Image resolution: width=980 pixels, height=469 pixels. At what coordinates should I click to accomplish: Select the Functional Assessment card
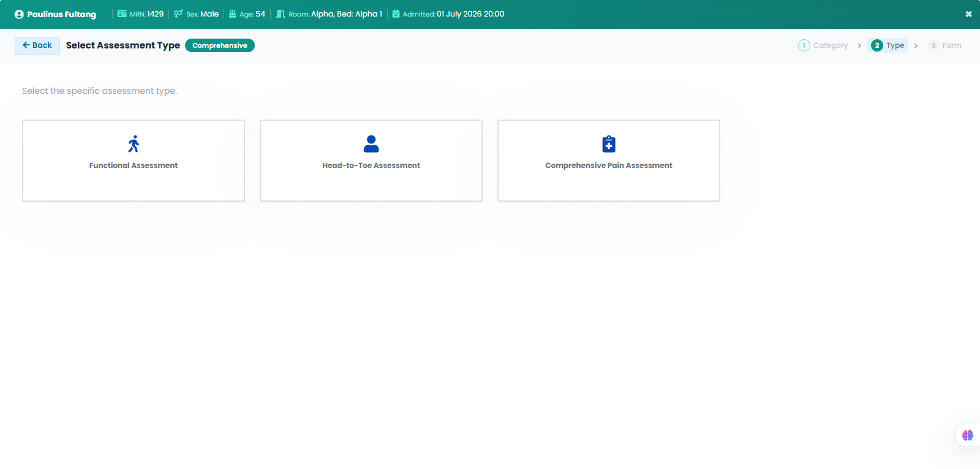click(134, 161)
